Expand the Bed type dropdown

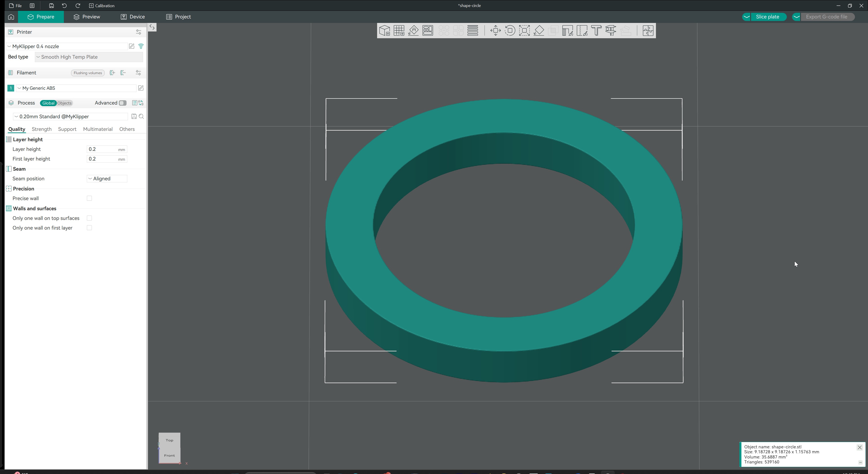[x=89, y=57]
